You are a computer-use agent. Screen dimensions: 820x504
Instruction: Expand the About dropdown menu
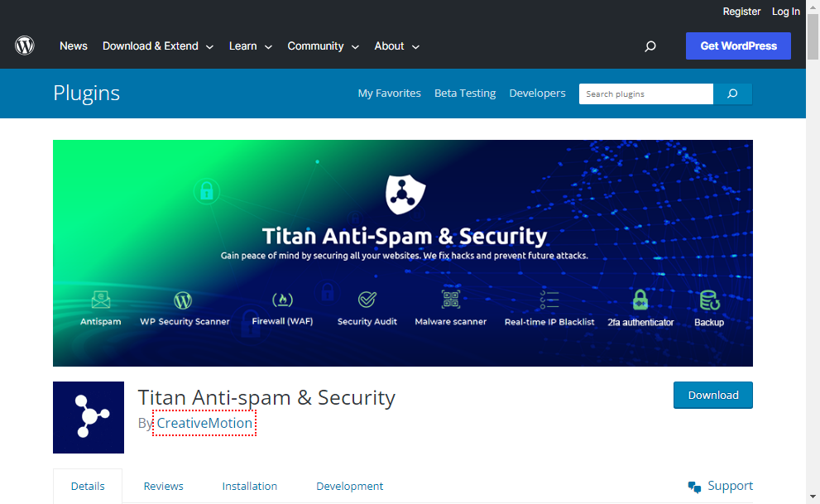tap(397, 46)
